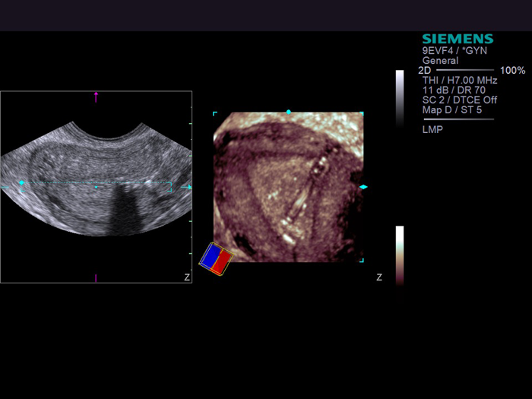Click the 3D orientation cube icon
The width and height of the screenshot is (532, 399).
coord(216,258)
